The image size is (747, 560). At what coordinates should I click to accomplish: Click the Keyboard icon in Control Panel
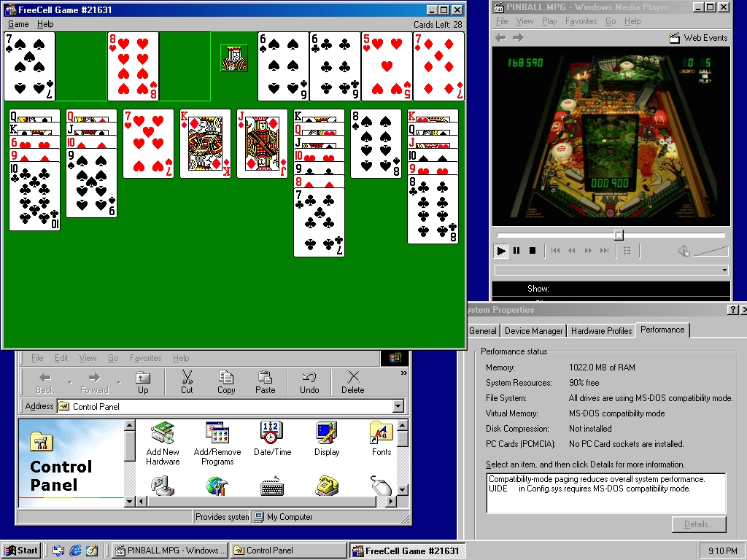[272, 486]
